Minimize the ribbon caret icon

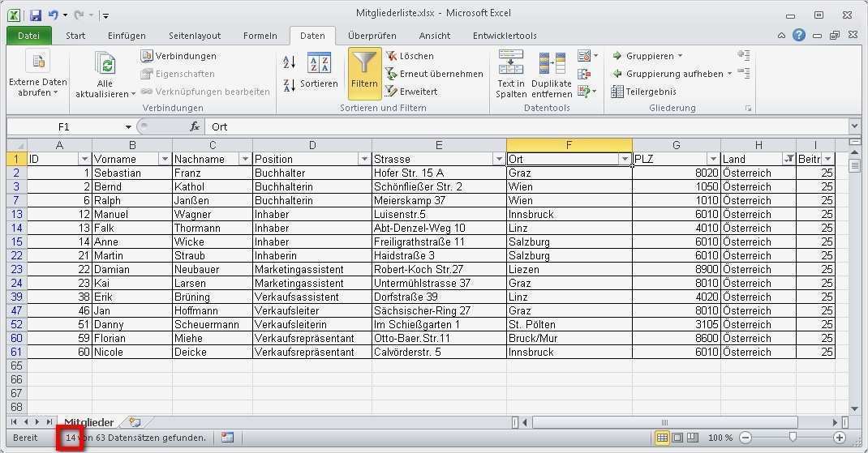coord(782,36)
